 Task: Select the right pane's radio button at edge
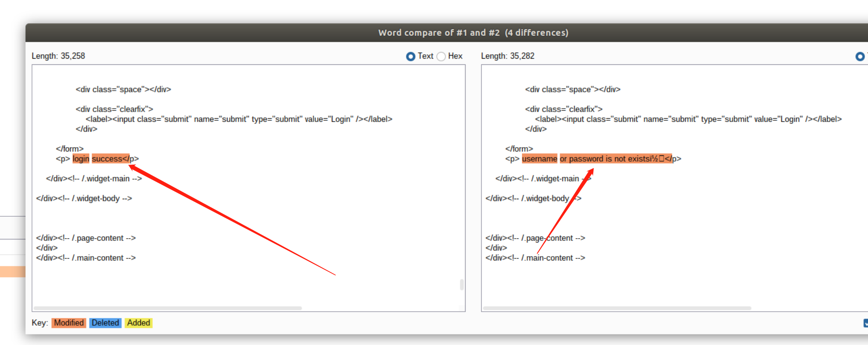pyautogui.click(x=860, y=56)
